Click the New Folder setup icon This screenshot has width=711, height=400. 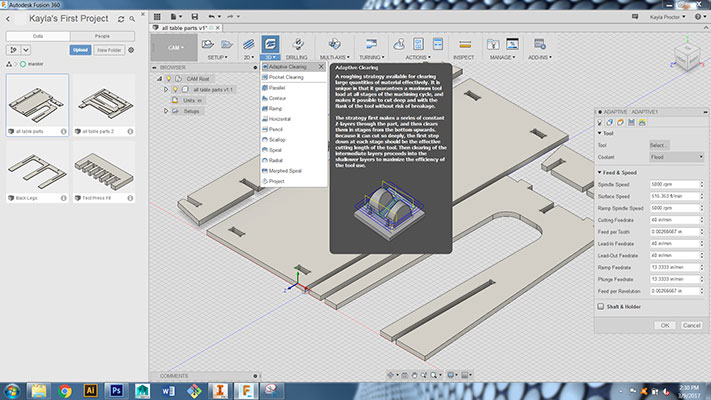point(227,44)
